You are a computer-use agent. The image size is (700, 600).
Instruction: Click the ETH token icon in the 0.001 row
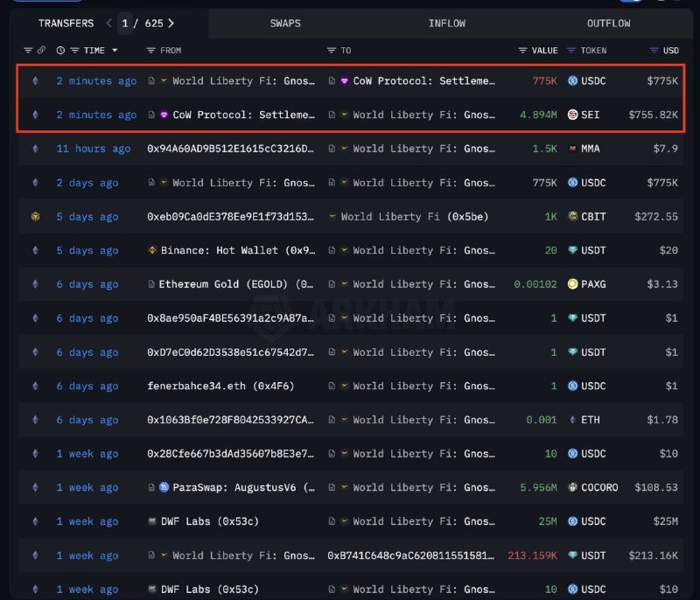[572, 420]
